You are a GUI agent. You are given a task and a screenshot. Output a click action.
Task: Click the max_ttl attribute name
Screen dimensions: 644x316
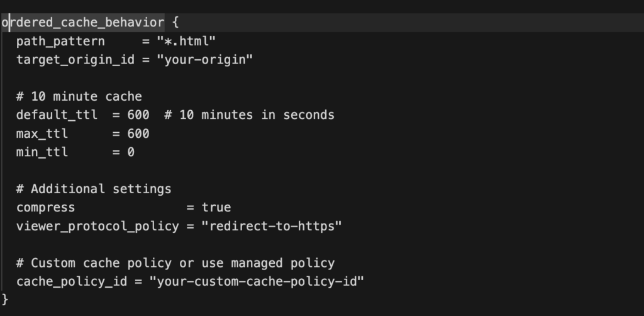coord(42,134)
